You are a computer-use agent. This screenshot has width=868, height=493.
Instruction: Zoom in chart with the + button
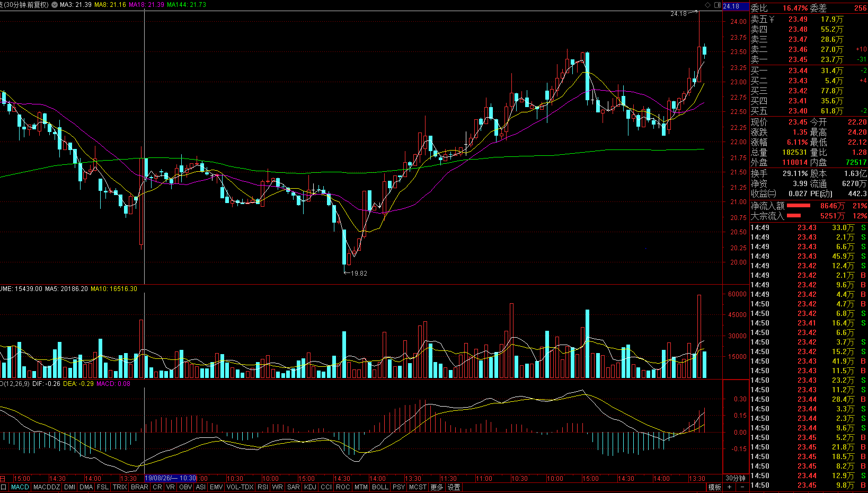(x=730, y=487)
